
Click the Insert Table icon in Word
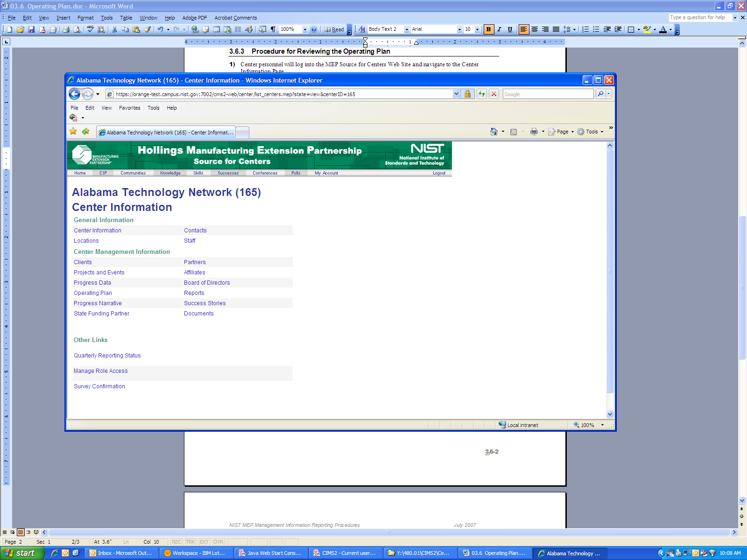(x=217, y=29)
